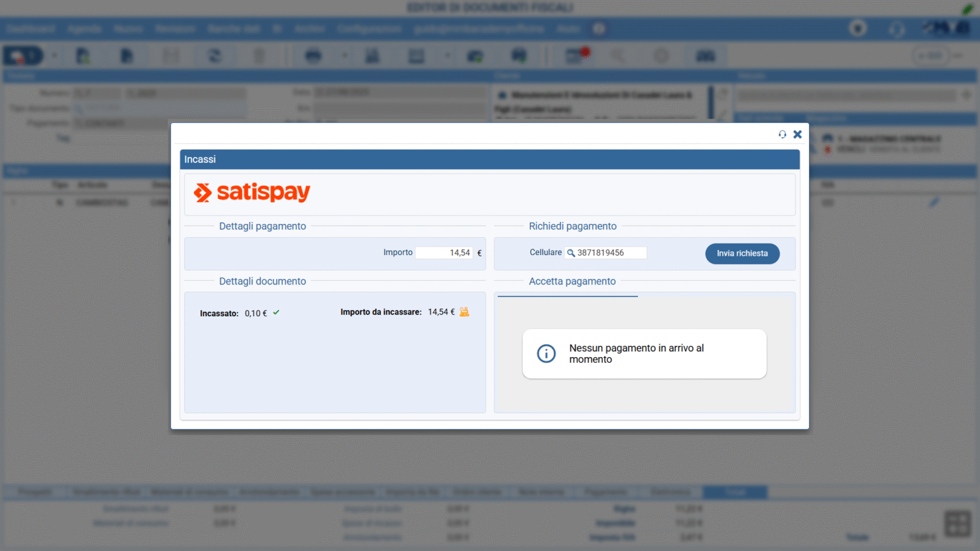The image size is (980, 551).
Task: Expand the dropdown arrow beside the printer icon
Action: click(345, 56)
